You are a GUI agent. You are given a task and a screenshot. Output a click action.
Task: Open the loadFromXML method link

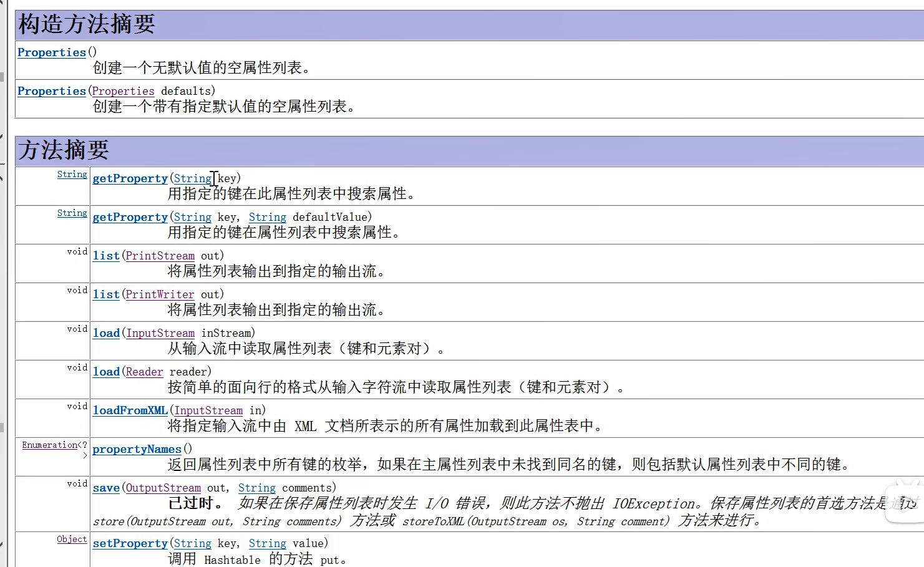130,410
